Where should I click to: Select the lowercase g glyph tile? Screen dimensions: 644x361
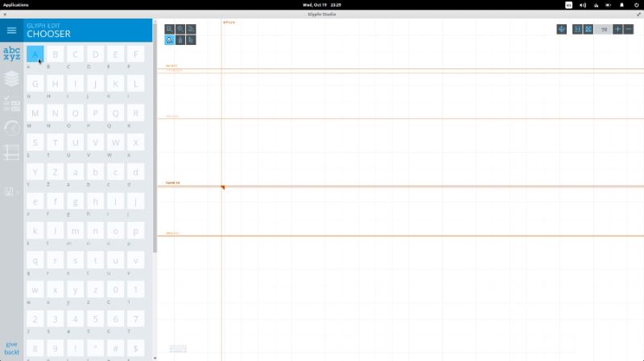point(75,202)
